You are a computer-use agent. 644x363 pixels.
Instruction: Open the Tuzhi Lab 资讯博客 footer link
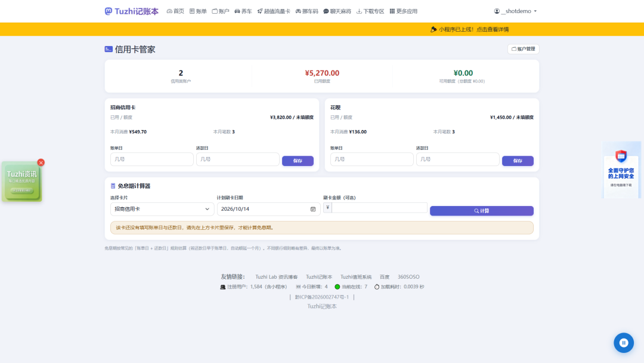[x=277, y=277]
